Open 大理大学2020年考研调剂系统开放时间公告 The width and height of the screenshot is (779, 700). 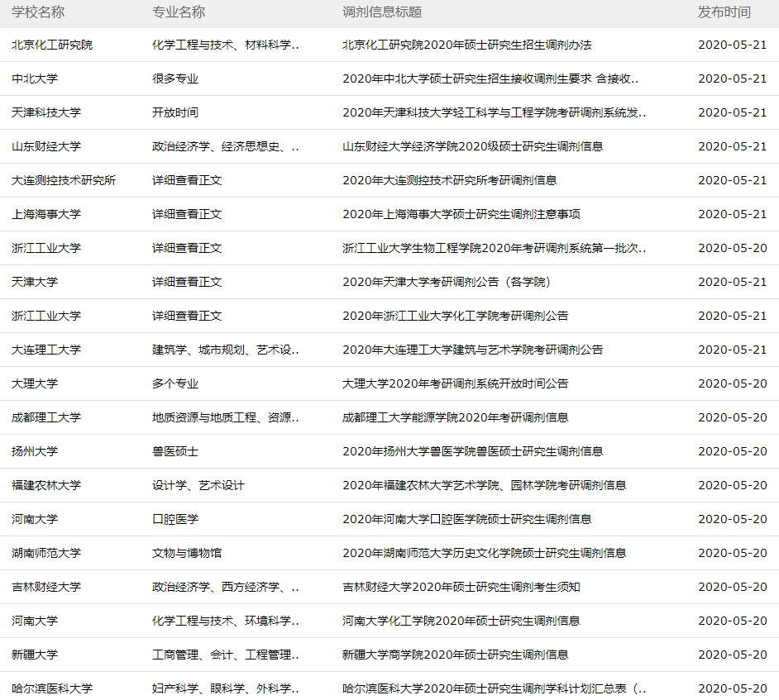point(455,383)
